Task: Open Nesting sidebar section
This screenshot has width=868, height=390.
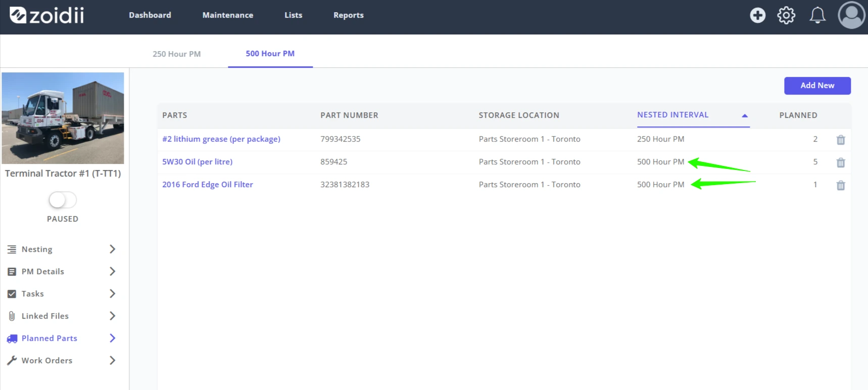Action: [37, 249]
